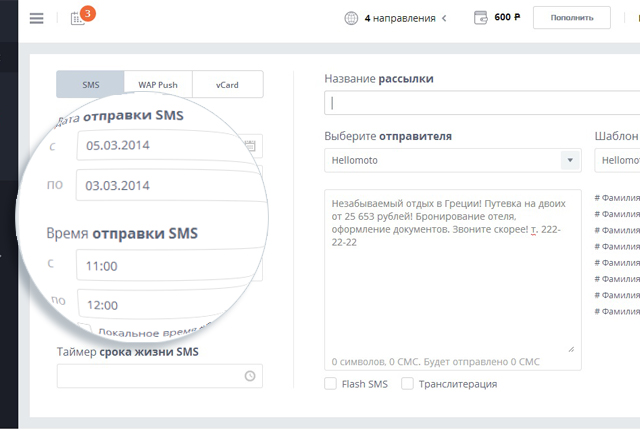Click the text area resize handle
Image resolution: width=640 pixels, height=430 pixels.
pyautogui.click(x=571, y=349)
